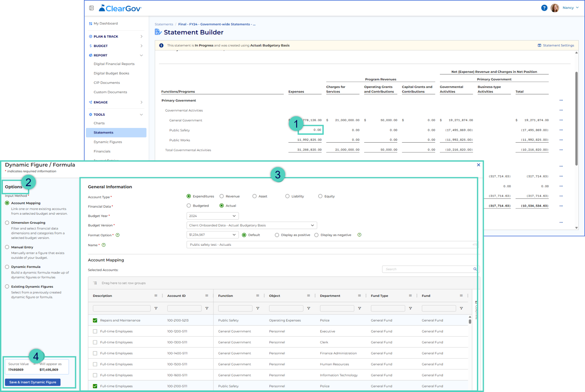Image resolution: width=585 pixels, height=392 pixels.
Task: Click the Account ID column filter funnel
Action: (207, 308)
